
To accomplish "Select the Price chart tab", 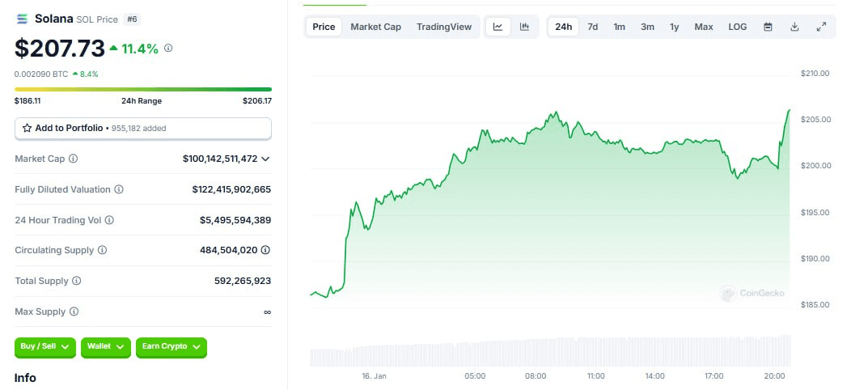I will pos(324,27).
